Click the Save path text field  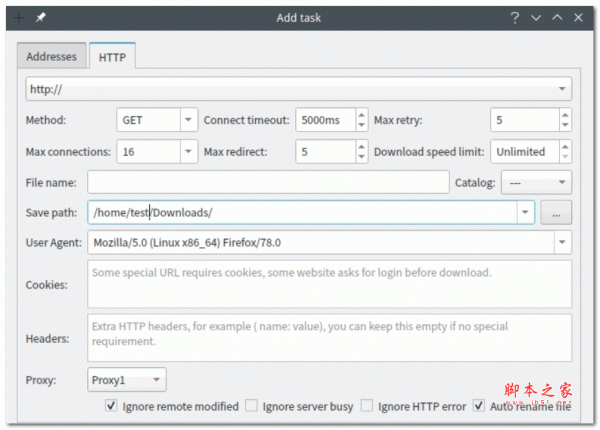(302, 212)
